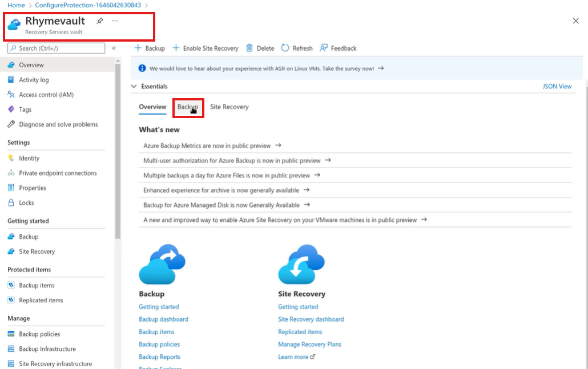Open Backup dashboard link

163,319
